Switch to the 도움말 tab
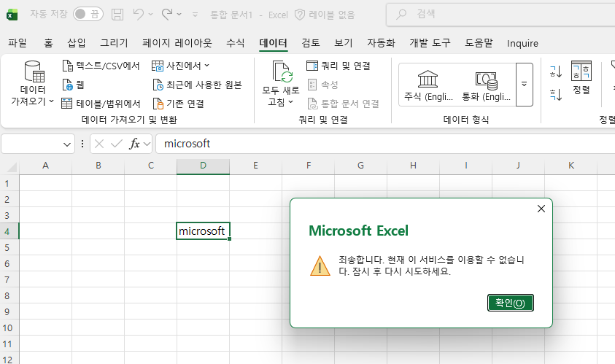 pos(479,43)
